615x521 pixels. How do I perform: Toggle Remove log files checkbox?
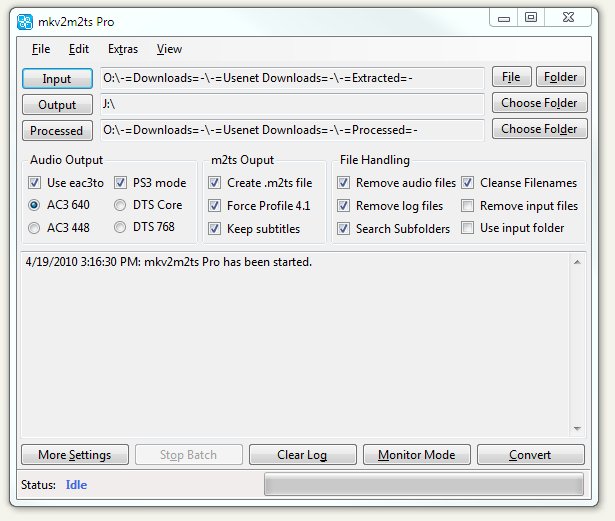tap(344, 206)
